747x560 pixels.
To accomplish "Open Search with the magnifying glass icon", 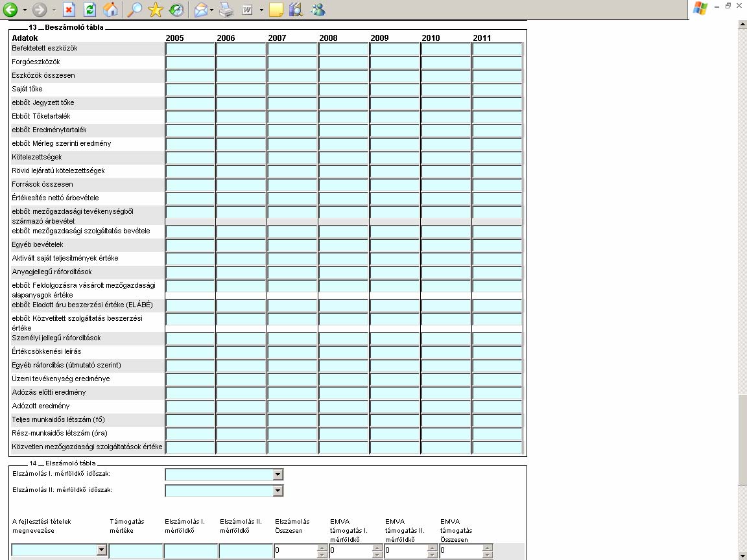I will coord(135,10).
